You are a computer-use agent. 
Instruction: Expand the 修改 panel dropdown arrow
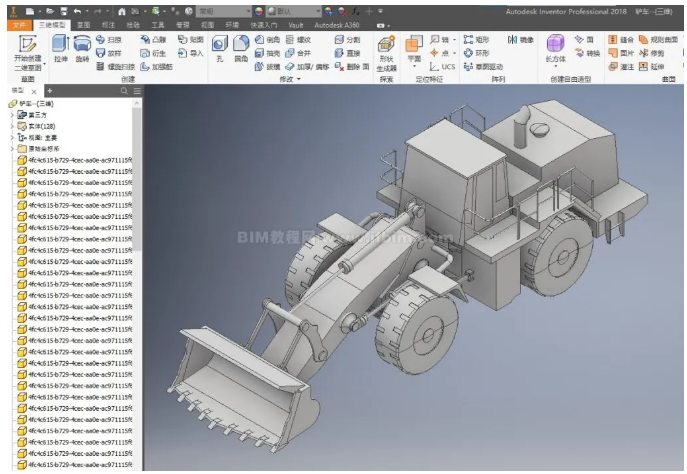coord(299,79)
